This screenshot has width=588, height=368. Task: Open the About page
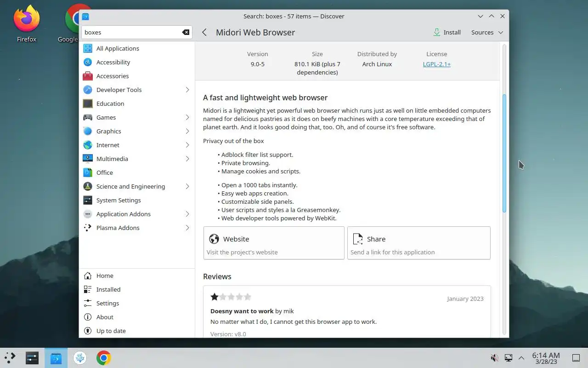pyautogui.click(x=137, y=317)
